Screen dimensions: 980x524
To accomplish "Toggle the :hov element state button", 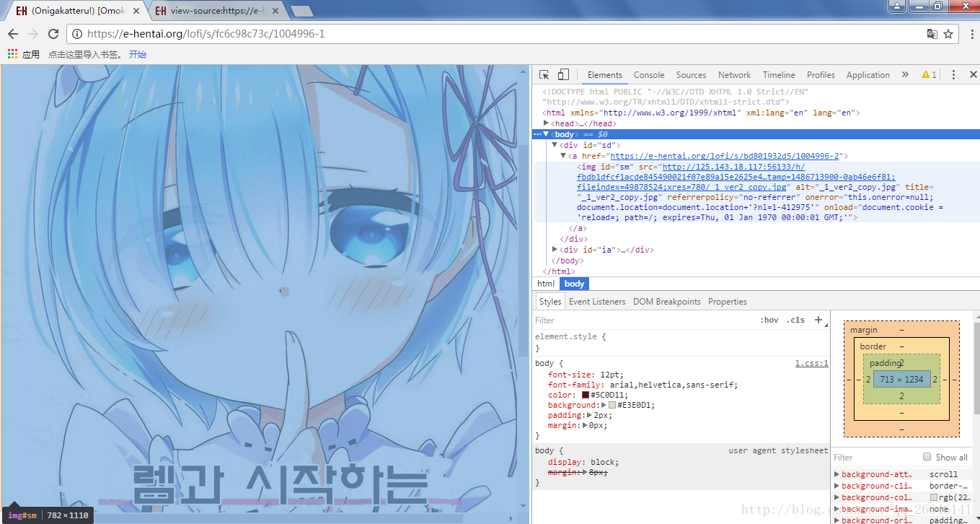I will pyautogui.click(x=769, y=320).
